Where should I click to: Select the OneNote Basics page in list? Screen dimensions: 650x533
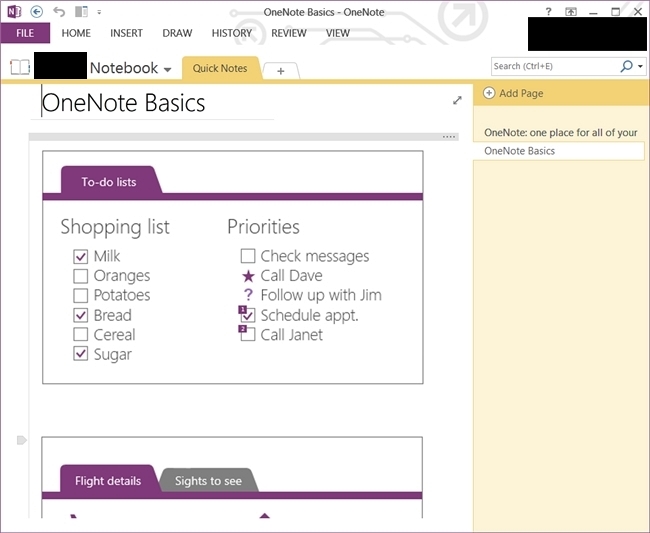point(559,151)
